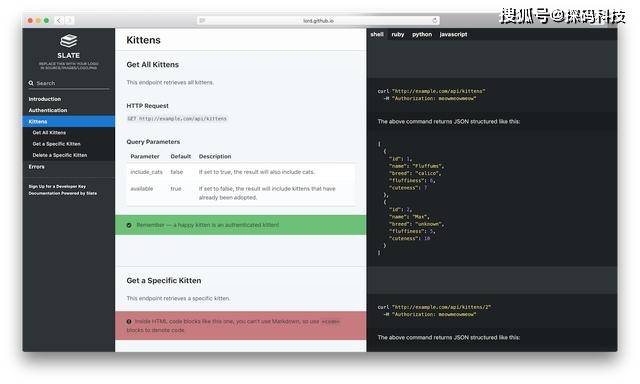The image size is (640, 384).
Task: Click 'This endpoint retrieves a specific kitten' text
Action: 178,299
